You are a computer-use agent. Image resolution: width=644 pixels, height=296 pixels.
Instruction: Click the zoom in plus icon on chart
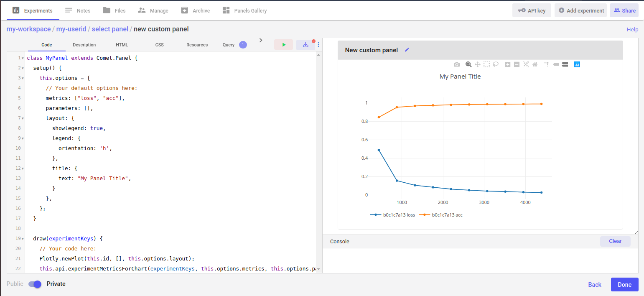coord(508,64)
